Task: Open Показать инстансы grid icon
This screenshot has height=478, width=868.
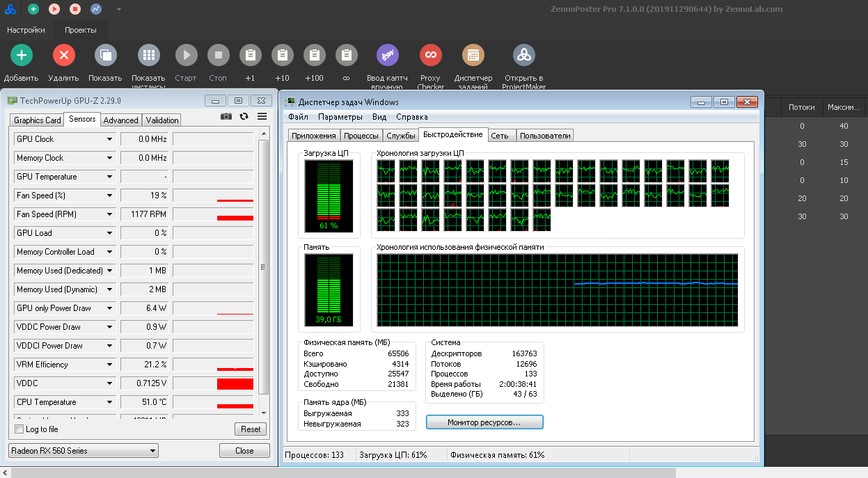Action: 148,55
